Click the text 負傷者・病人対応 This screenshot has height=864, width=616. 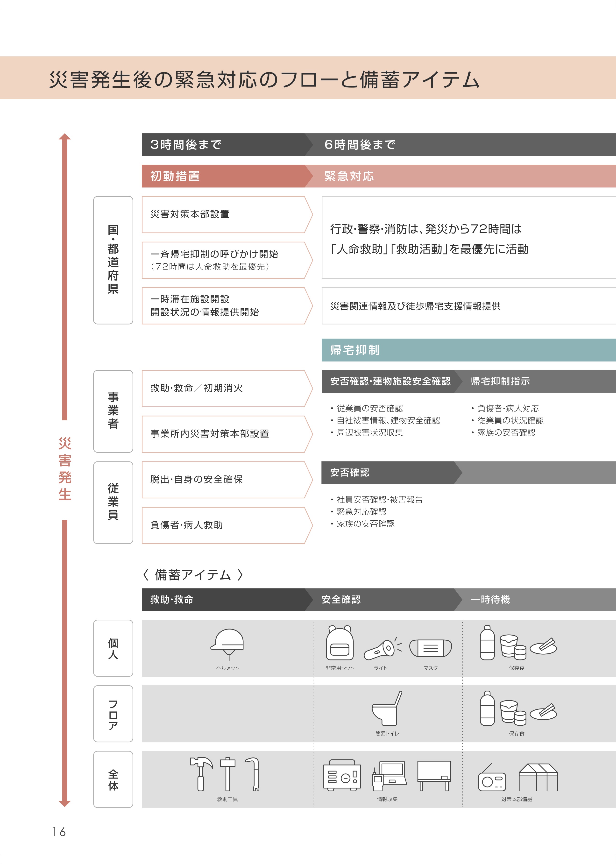pos(508,409)
